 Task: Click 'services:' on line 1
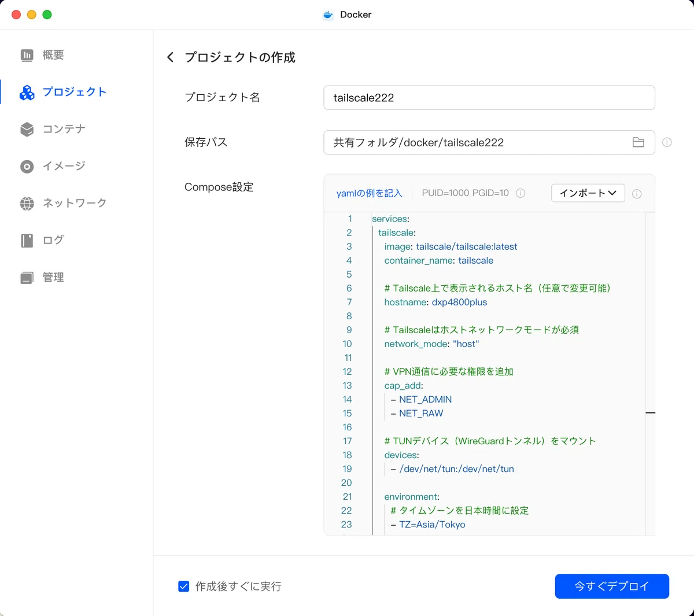coord(390,219)
